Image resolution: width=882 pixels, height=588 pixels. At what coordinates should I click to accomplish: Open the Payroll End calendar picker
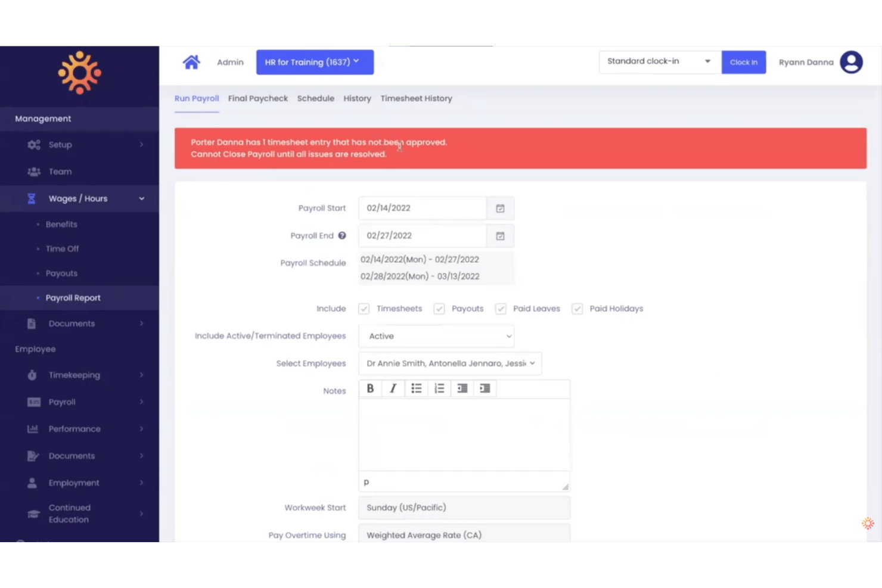click(500, 236)
